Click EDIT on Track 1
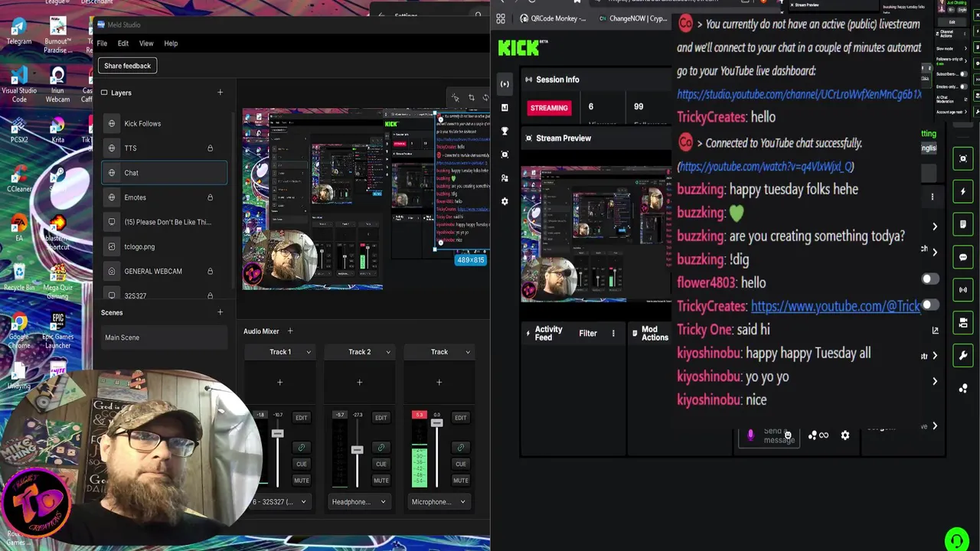 (x=301, y=418)
